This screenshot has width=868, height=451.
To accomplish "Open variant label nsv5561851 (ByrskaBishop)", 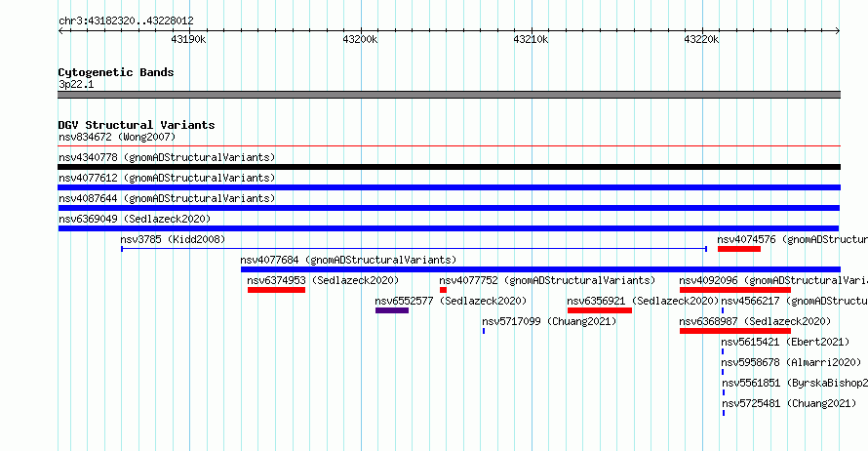I will [795, 383].
